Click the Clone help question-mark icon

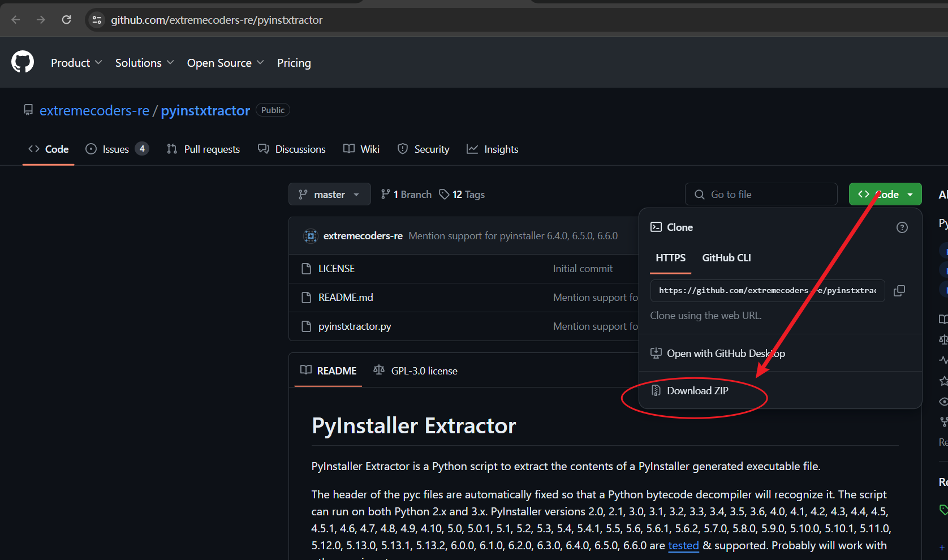click(x=902, y=227)
